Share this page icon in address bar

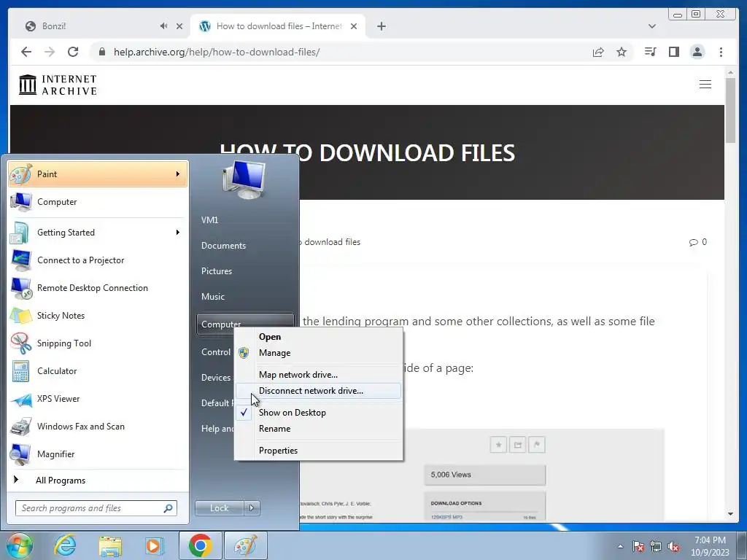point(598,52)
